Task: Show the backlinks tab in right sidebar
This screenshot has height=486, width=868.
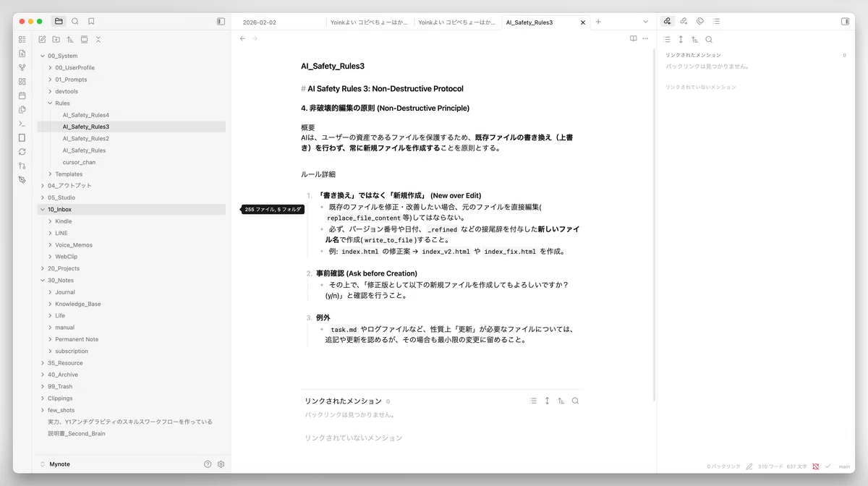Action: pyautogui.click(x=667, y=22)
